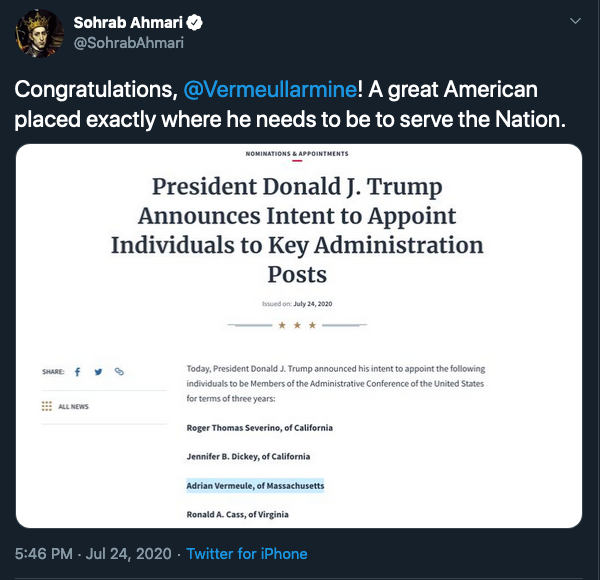Image resolution: width=600 pixels, height=580 pixels.
Task: Click the copy link chain icon
Action: point(119,371)
